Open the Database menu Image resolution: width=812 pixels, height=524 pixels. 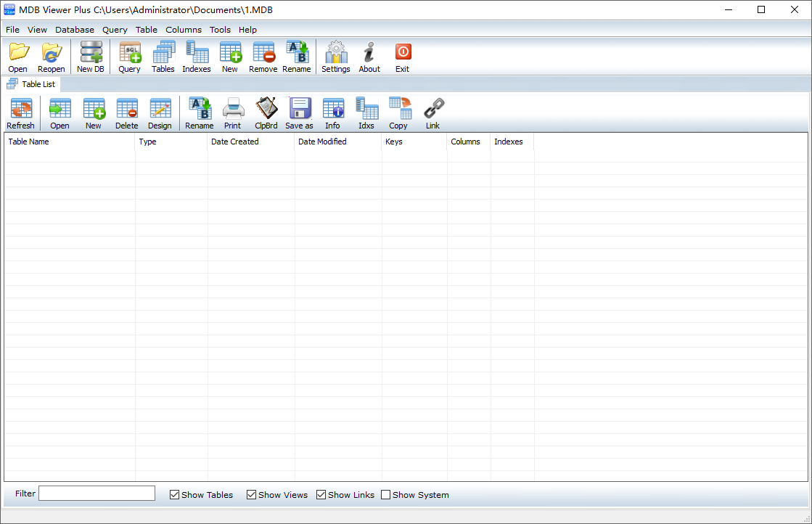click(x=75, y=30)
